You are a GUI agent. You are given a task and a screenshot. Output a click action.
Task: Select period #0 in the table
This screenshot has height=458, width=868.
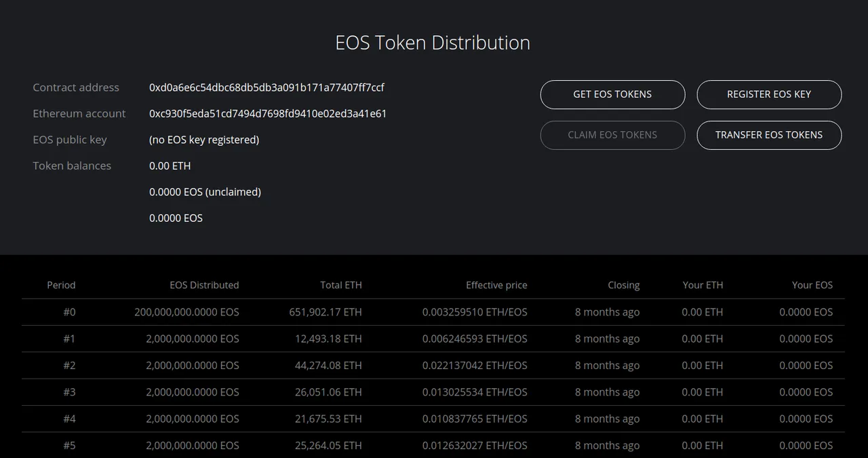pos(69,312)
